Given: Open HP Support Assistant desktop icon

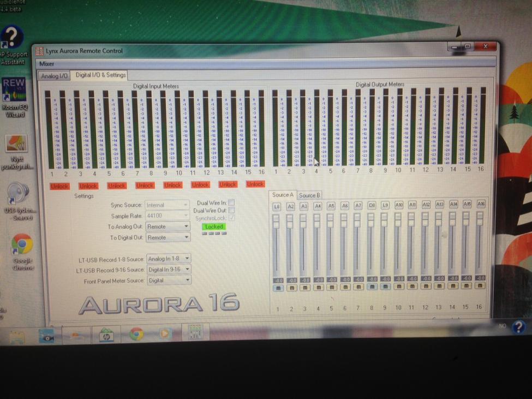Looking at the screenshot, I should pyautogui.click(x=13, y=45).
